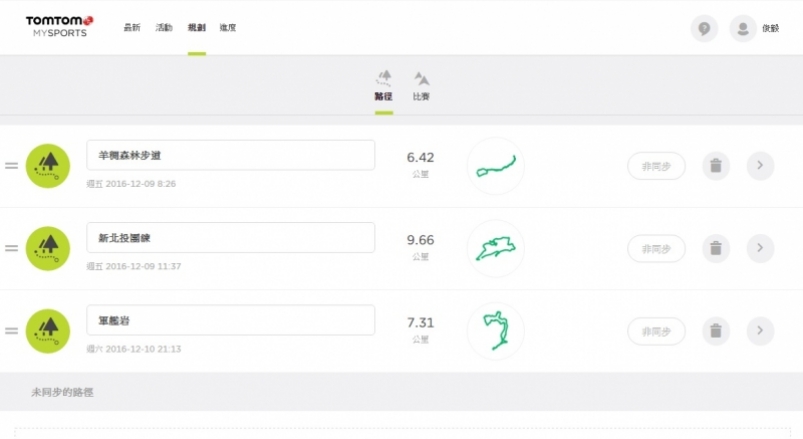Delete the 9.66 km route with trash icon
This screenshot has height=439, width=803.
pos(715,248)
